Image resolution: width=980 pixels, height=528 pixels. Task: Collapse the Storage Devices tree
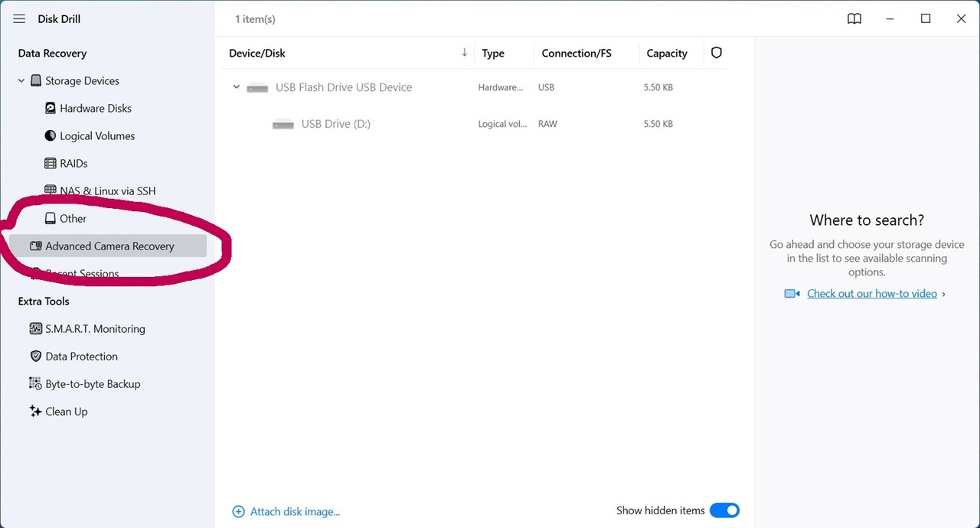(x=21, y=80)
